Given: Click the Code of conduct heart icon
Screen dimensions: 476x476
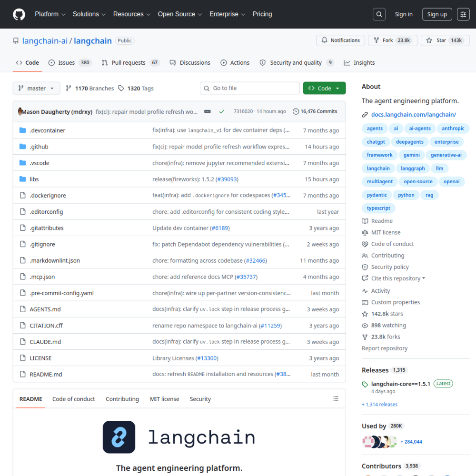Looking at the screenshot, I should click(365, 244).
